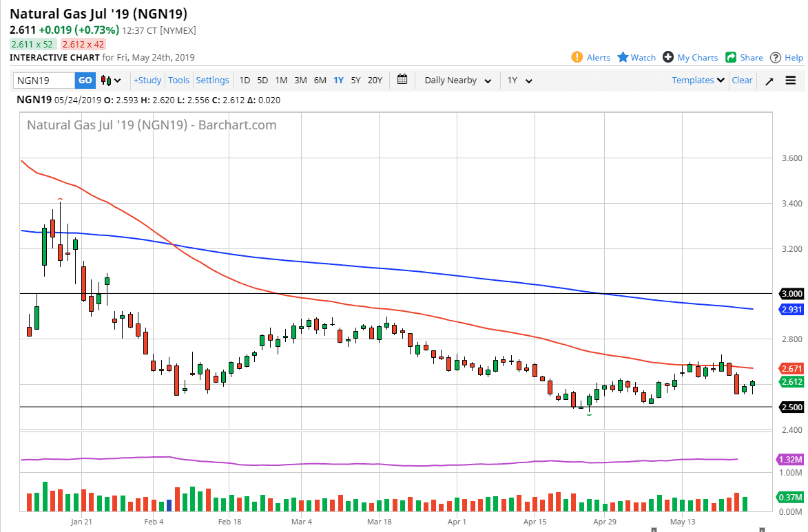Open the calendar date range picker

402,80
